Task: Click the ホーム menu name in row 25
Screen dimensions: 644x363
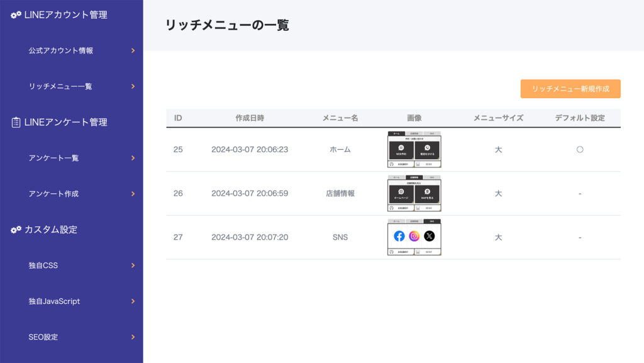Action: (340, 150)
